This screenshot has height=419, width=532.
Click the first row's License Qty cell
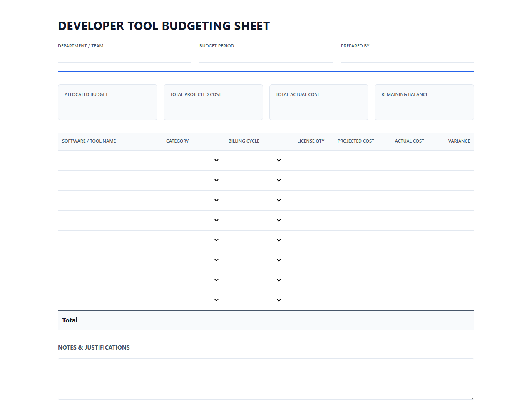307,161
